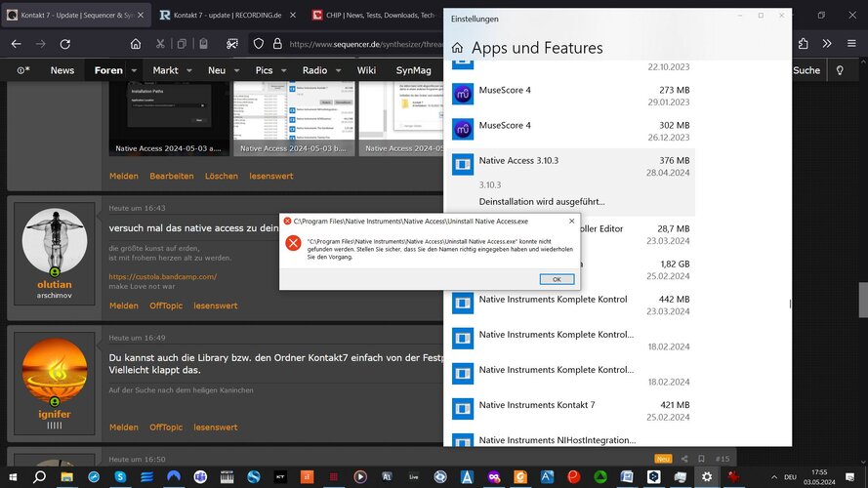Confirm the error dialog with OK
Screen dimensions: 868x488
click(x=557, y=279)
